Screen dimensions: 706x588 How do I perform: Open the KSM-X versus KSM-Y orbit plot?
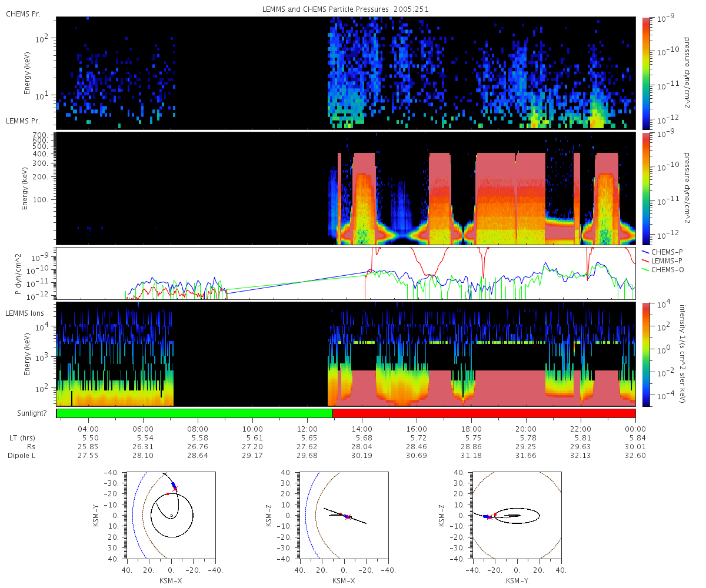pos(171,515)
